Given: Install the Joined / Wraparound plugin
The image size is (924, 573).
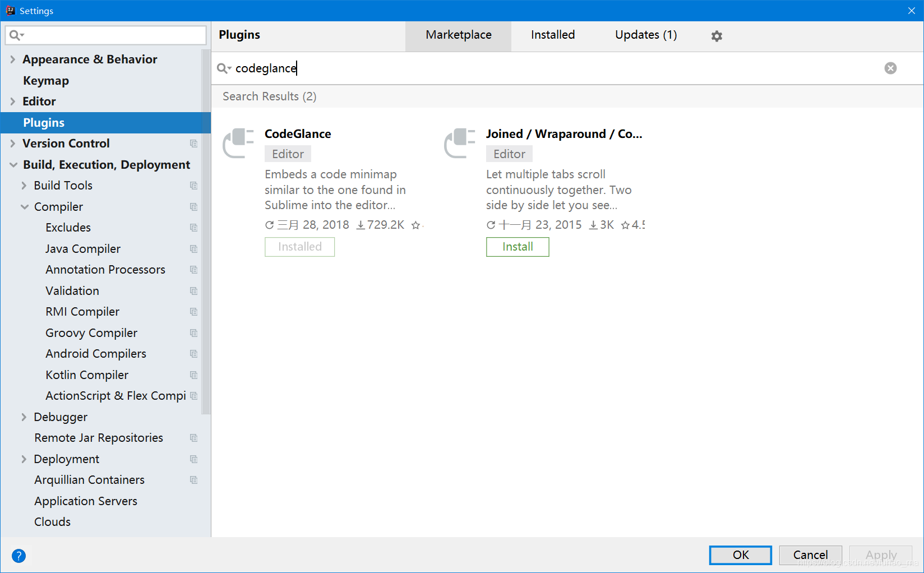Looking at the screenshot, I should [518, 247].
